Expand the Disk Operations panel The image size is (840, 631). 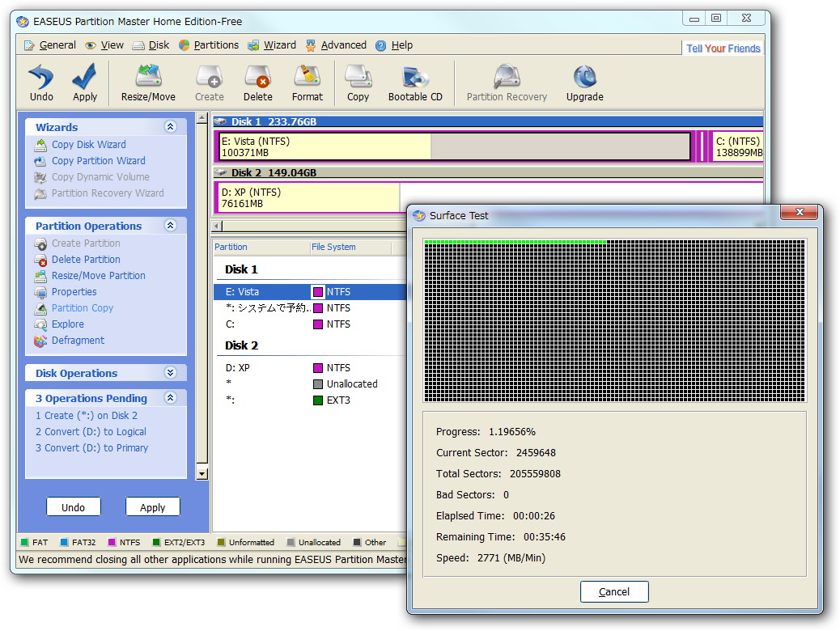170,372
